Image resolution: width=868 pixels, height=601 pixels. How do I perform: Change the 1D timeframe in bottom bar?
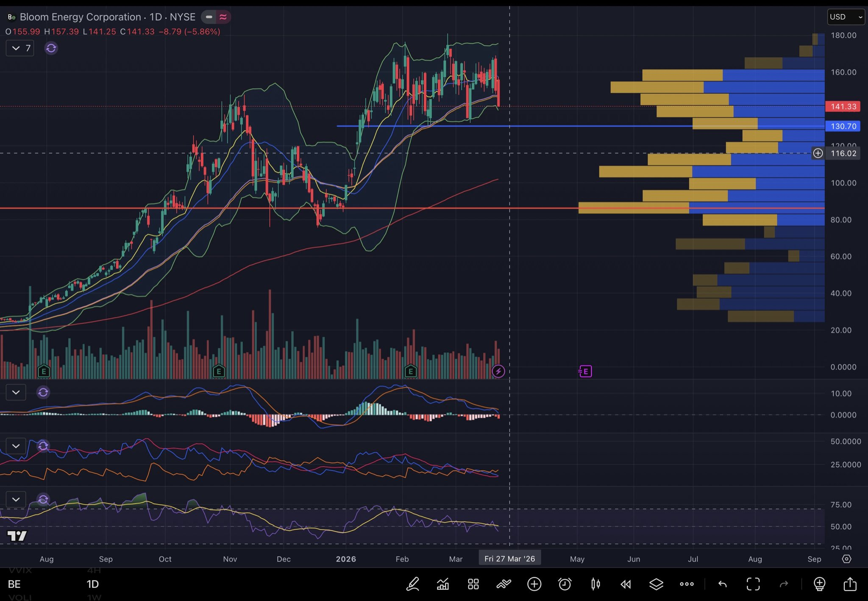tap(92, 584)
